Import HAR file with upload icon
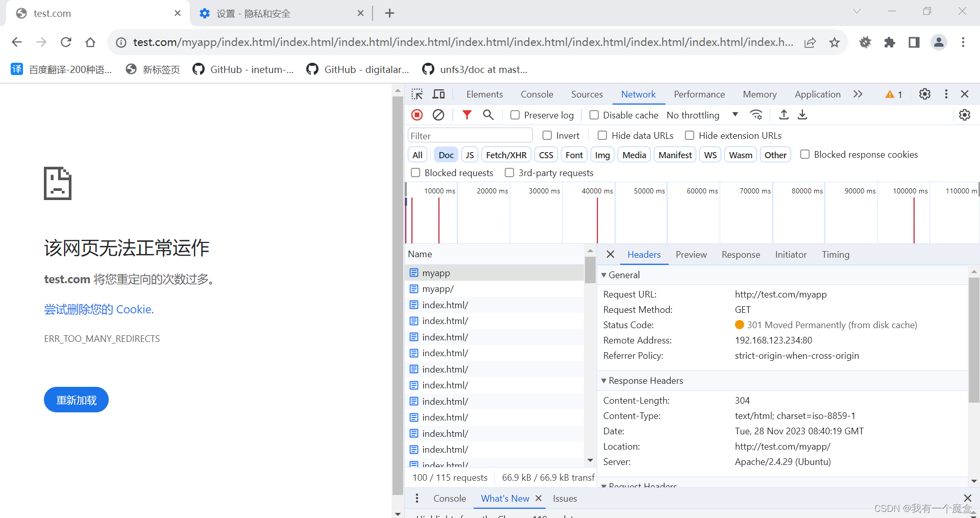This screenshot has height=518, width=980. pos(784,115)
